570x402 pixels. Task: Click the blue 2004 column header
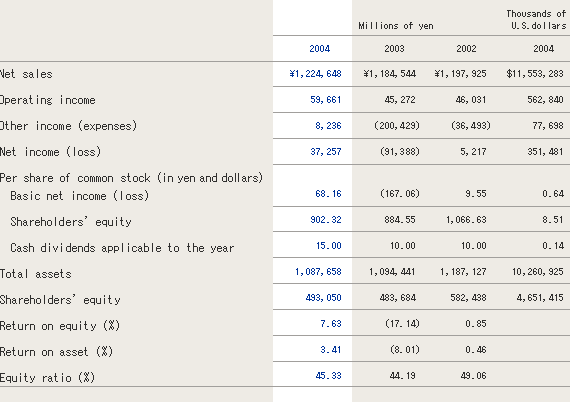[320, 49]
